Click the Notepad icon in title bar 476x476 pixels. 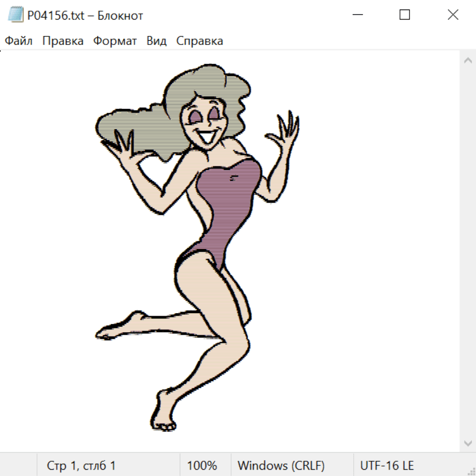click(x=15, y=15)
